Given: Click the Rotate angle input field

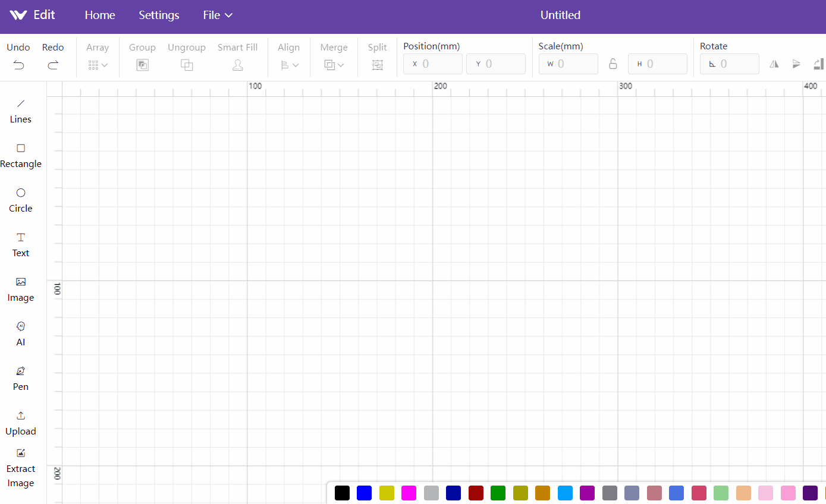Looking at the screenshot, I should [730, 64].
